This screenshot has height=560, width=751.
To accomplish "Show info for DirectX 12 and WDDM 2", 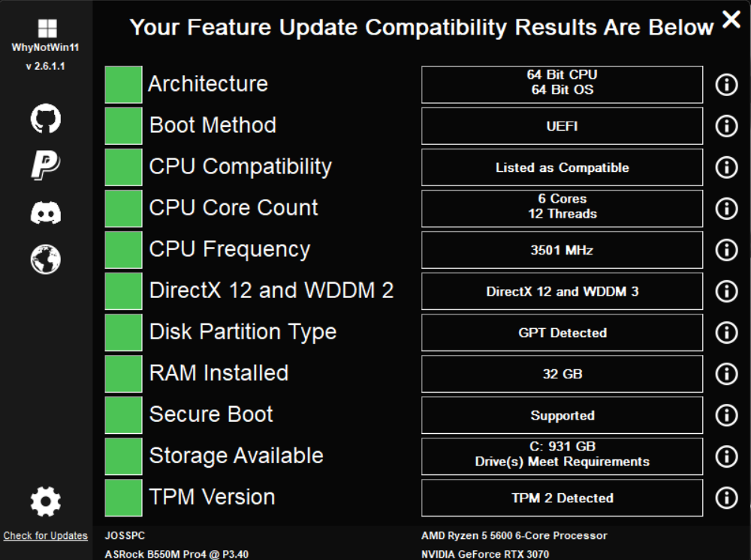I will 726,291.
